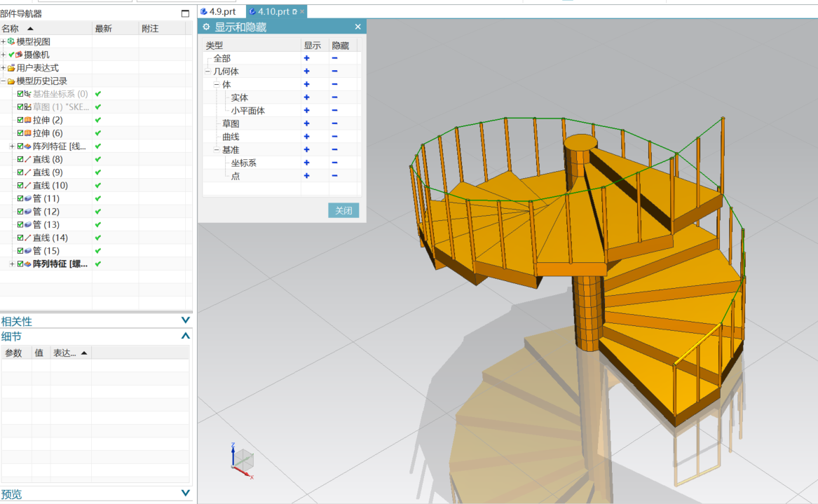Viewport: 818px width, 504px height.
Task: Hide 草图 in the 显示和隐藏 dialog
Action: (x=334, y=123)
